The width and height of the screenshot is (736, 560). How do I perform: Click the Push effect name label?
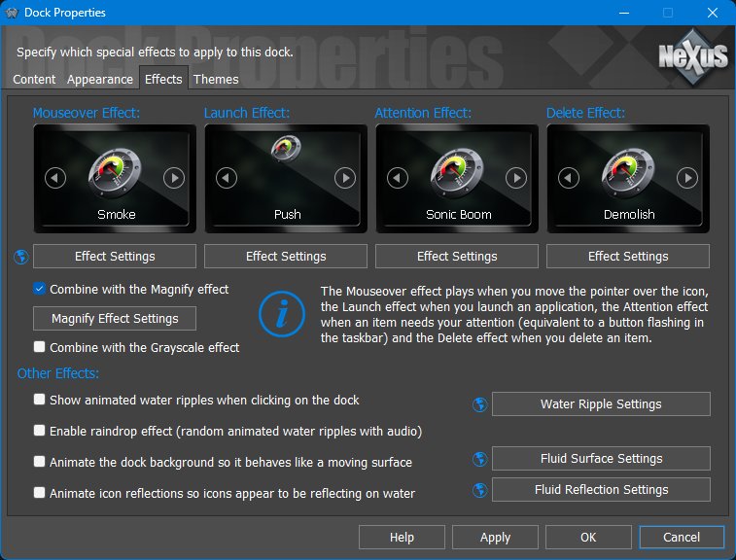coord(287,215)
